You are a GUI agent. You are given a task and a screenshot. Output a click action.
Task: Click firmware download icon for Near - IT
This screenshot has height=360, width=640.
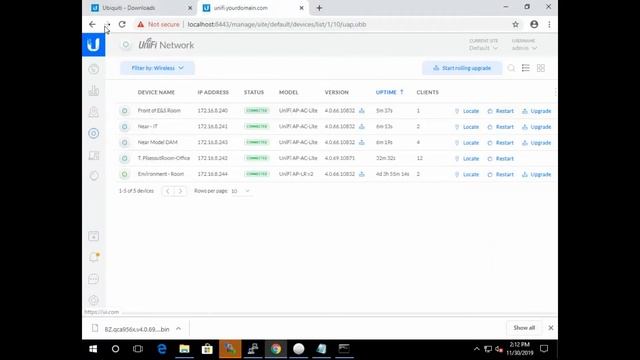click(x=362, y=127)
